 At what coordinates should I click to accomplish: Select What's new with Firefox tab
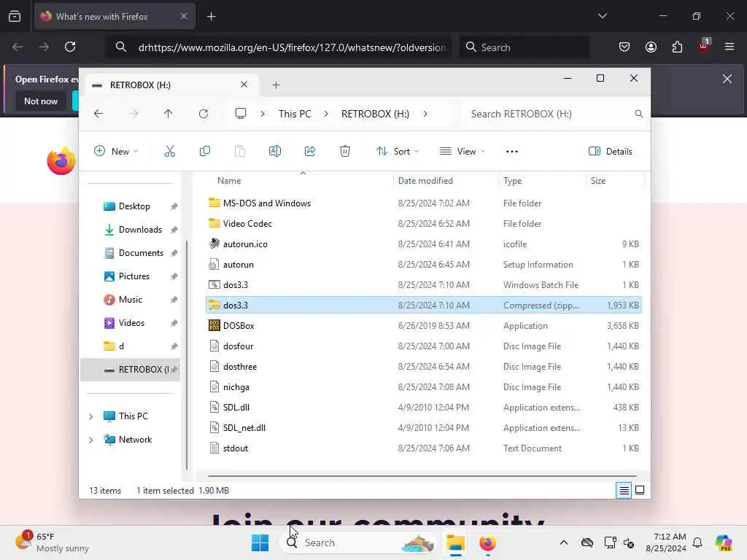coord(115,17)
